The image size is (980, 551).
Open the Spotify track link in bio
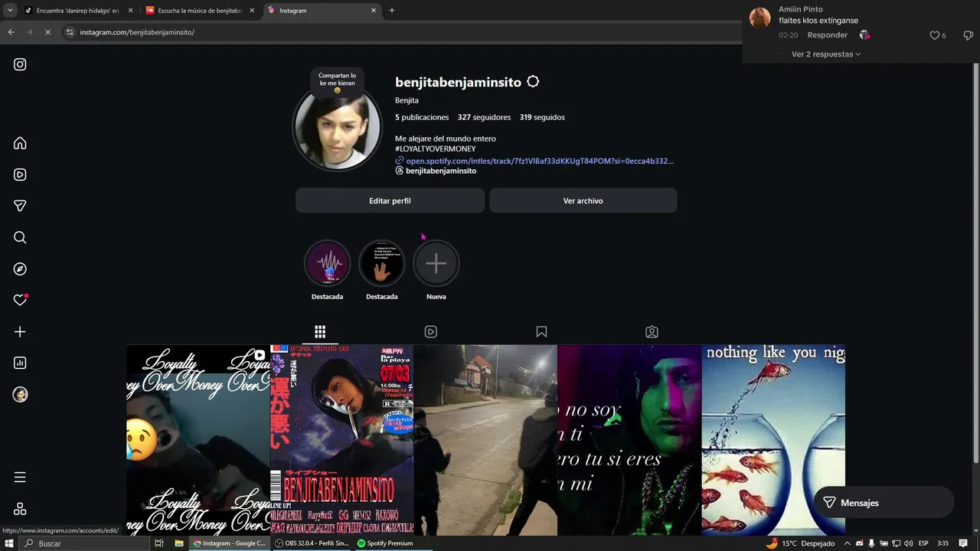[540, 161]
